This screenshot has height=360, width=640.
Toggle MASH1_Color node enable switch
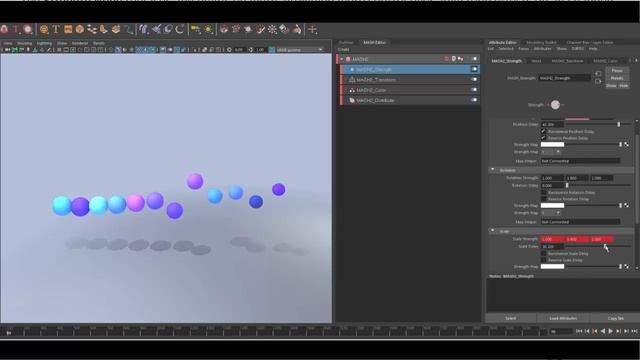[x=474, y=90]
